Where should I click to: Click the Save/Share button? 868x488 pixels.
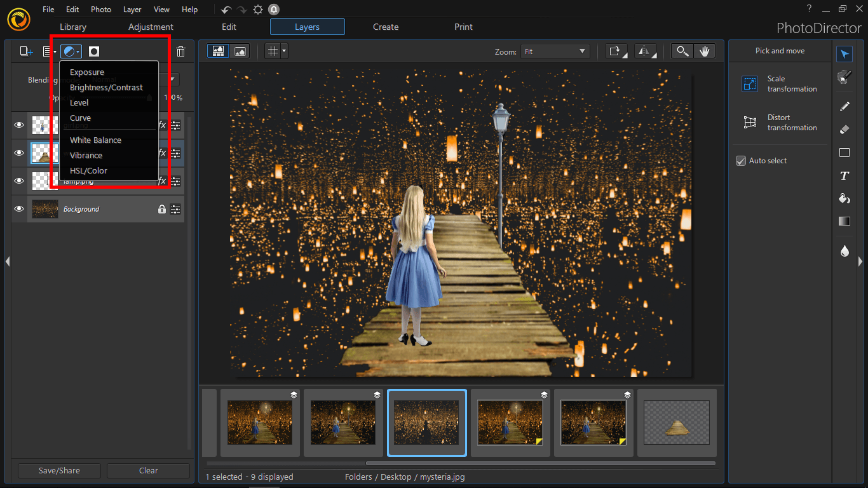(x=59, y=471)
